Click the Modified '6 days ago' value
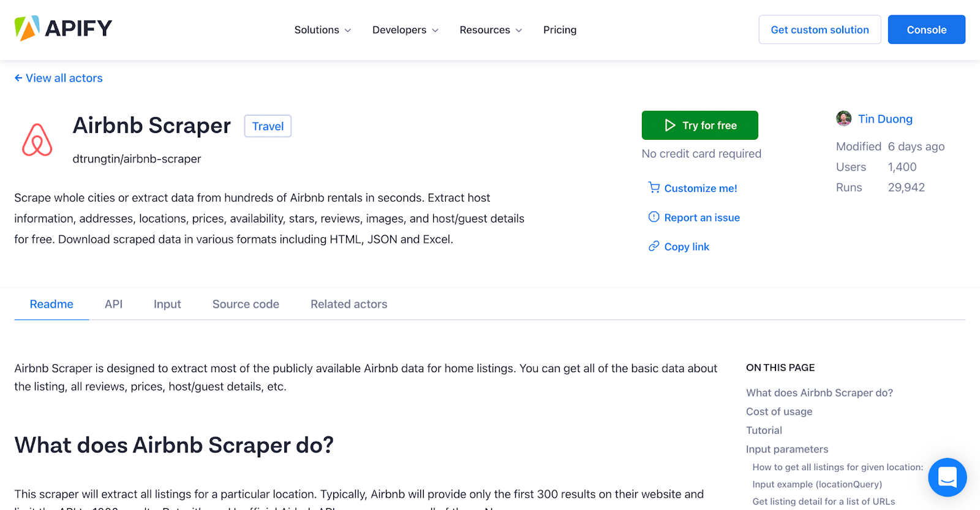This screenshot has width=980, height=510. [x=916, y=147]
